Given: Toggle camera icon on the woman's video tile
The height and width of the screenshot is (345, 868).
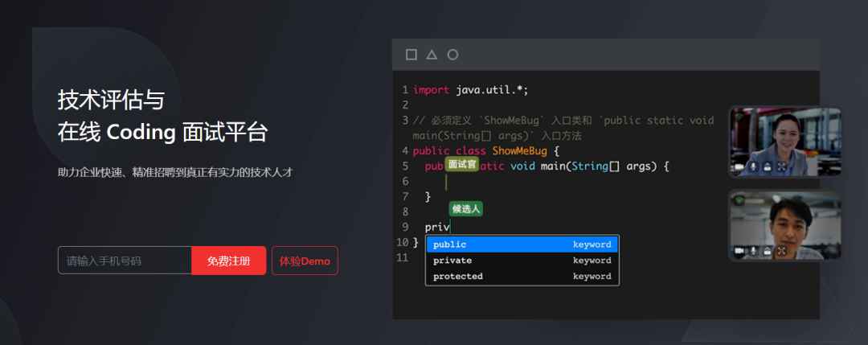Looking at the screenshot, I should [x=739, y=166].
